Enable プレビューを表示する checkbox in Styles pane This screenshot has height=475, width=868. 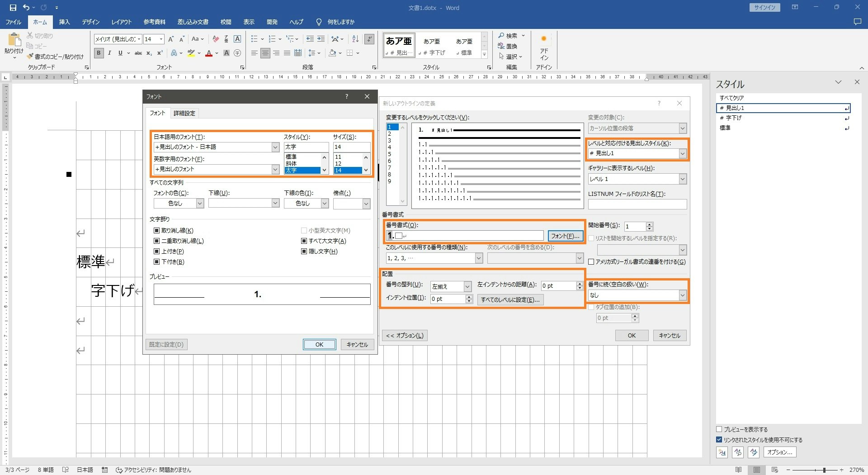tap(719, 429)
